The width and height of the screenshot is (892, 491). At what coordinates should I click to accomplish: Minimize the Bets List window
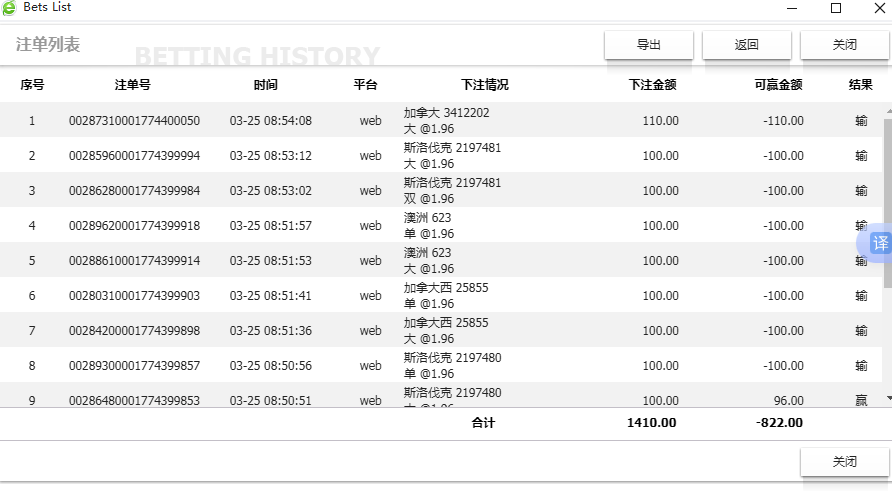(791, 8)
